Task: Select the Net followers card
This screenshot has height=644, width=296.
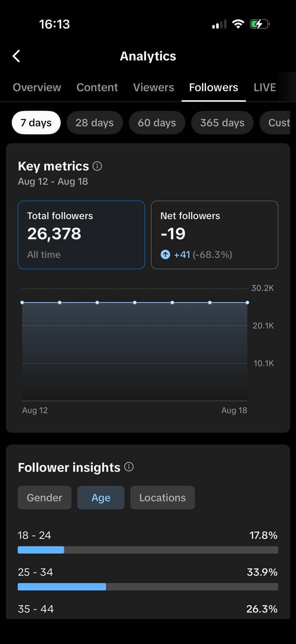Action: pyautogui.click(x=215, y=235)
